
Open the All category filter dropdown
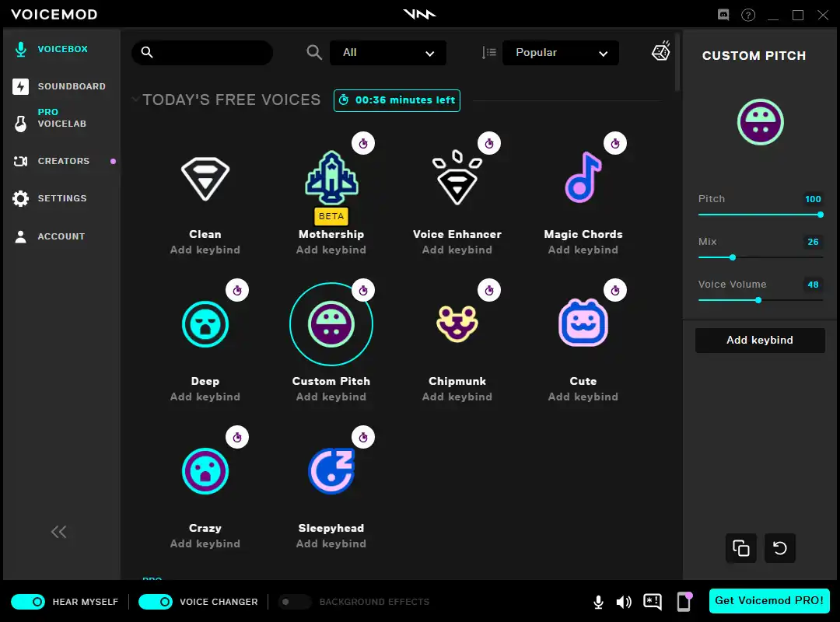click(x=388, y=53)
